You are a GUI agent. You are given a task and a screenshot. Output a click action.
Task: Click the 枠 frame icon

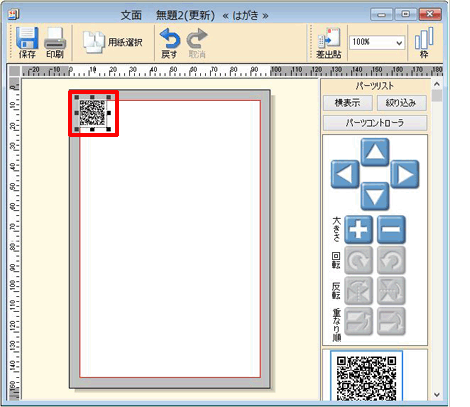point(424,43)
